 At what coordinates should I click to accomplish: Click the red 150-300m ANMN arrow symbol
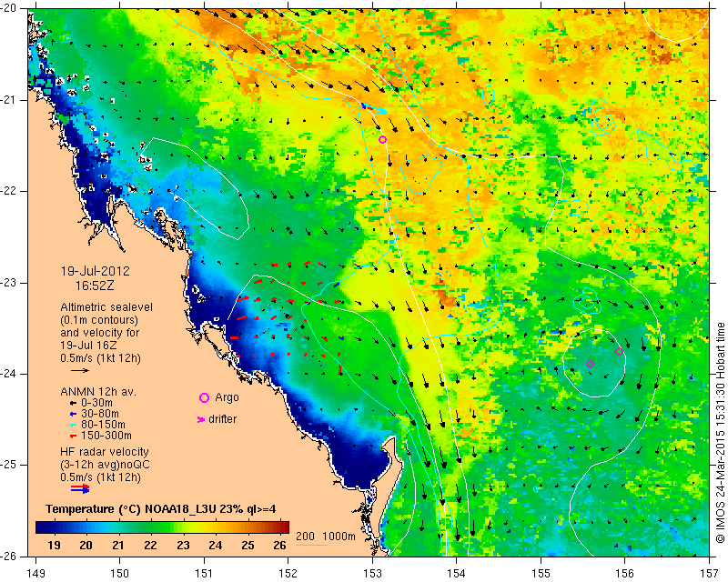(73, 436)
